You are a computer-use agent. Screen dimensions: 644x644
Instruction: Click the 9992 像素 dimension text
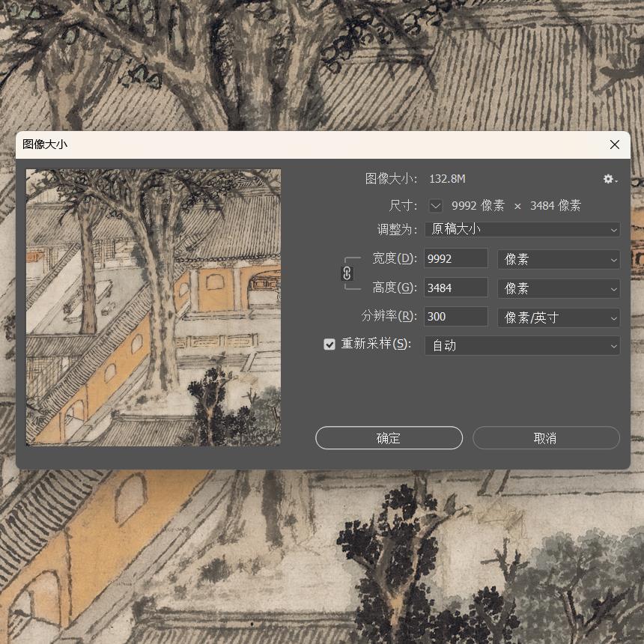click(x=478, y=205)
